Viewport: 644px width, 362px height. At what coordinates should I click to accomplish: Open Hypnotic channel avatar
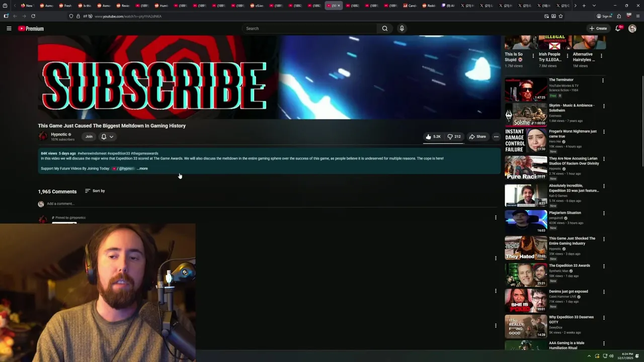click(43, 136)
